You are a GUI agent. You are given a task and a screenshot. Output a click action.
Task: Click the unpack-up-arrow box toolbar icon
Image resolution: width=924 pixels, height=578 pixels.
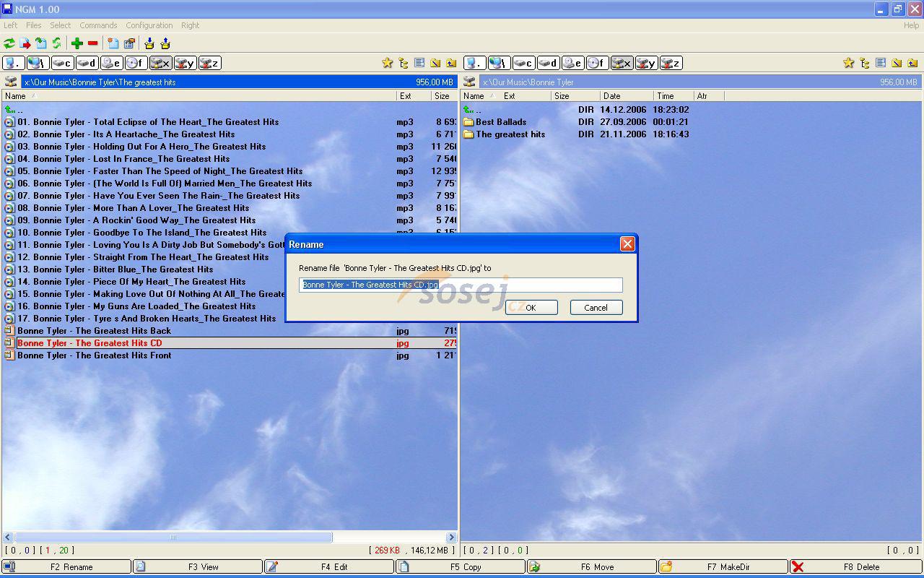tap(165, 43)
